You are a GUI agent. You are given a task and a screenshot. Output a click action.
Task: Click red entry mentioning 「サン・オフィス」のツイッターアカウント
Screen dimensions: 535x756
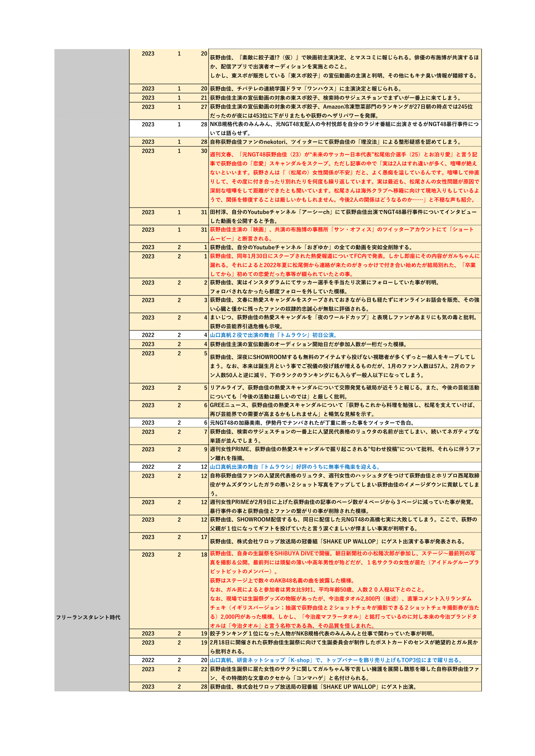(x=342, y=234)
